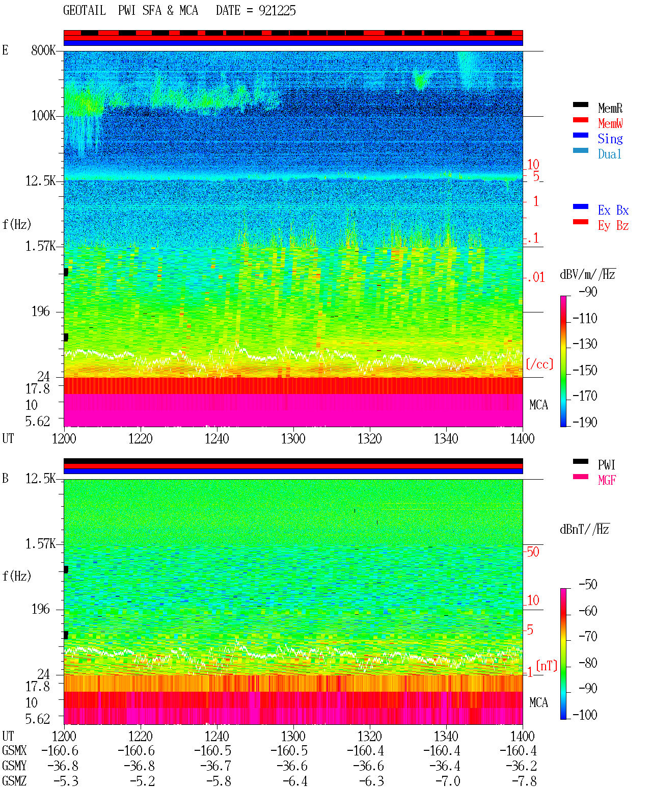
Task: Click the red Ey Bz legend swatch
Action: point(580,222)
